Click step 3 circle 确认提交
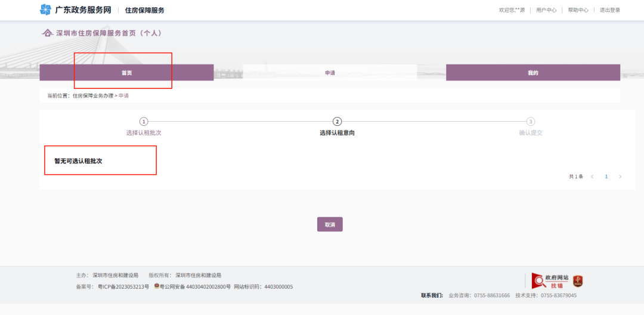Screen dimensions: 644x315 coord(531,122)
